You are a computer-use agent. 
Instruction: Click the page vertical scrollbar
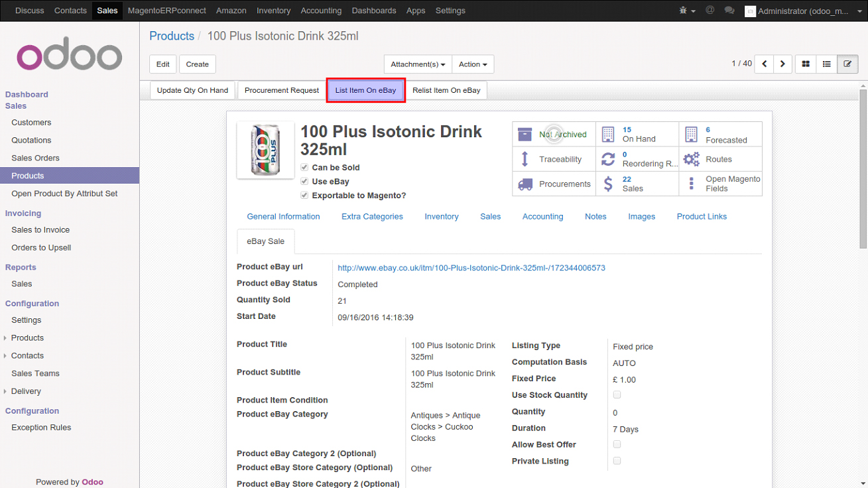pyautogui.click(x=863, y=169)
